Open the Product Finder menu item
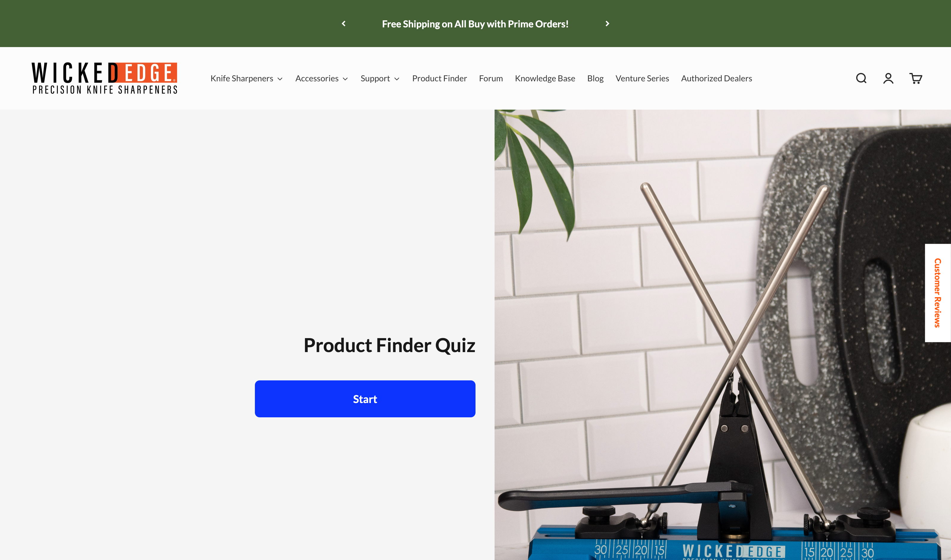Viewport: 951px width, 560px height. (439, 79)
